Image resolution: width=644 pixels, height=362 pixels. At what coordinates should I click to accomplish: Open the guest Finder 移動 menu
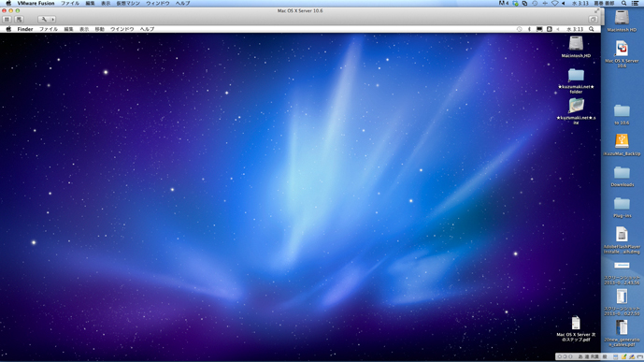pos(99,29)
